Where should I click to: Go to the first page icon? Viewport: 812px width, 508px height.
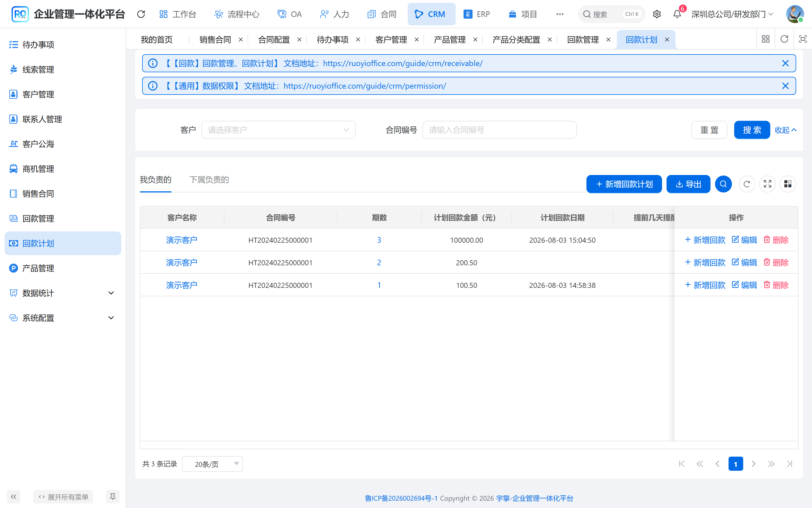tap(681, 464)
